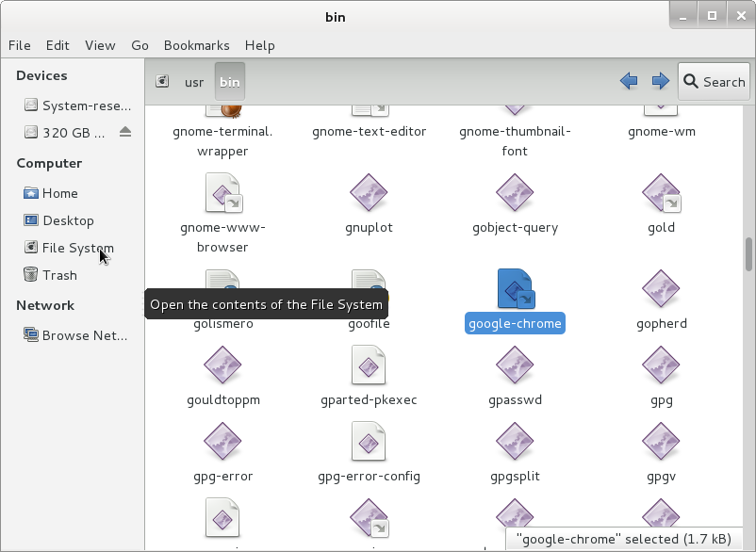Select the gpgv executable icon
Image resolution: width=756 pixels, height=552 pixels.
pyautogui.click(x=661, y=441)
